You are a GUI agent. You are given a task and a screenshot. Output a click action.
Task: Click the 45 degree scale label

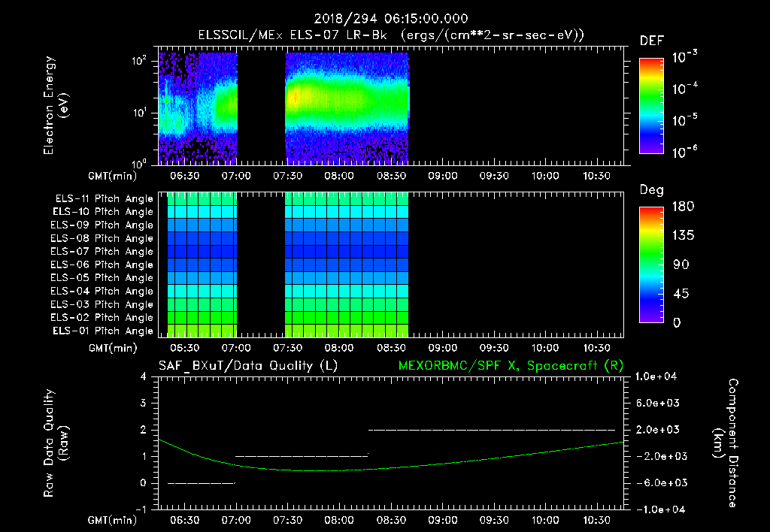coord(681,294)
